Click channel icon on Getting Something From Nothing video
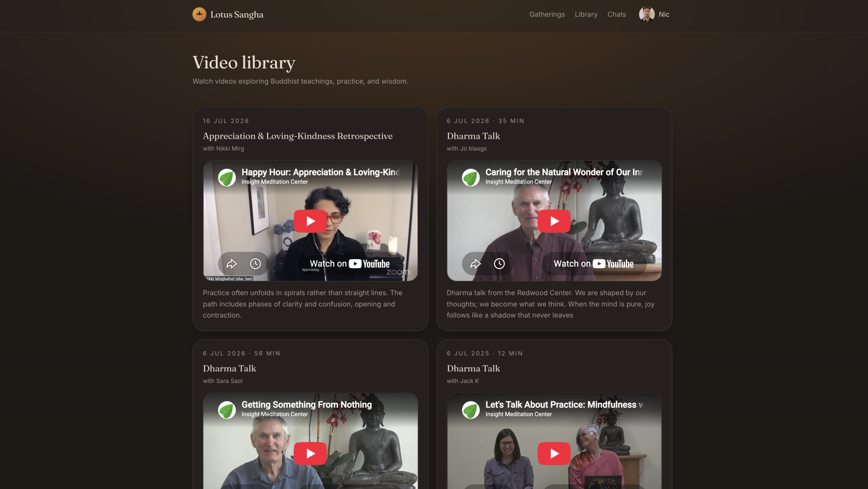The height and width of the screenshot is (489, 868). [227, 410]
